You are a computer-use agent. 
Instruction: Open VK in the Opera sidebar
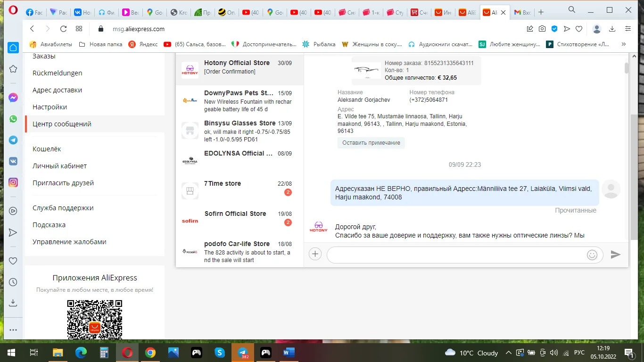point(13,161)
